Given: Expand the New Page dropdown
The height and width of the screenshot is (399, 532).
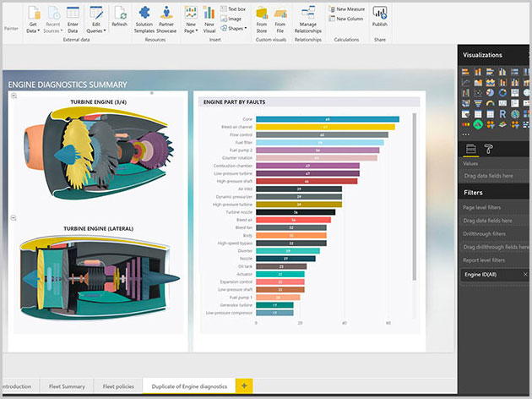Looking at the screenshot, I should [x=191, y=18].
